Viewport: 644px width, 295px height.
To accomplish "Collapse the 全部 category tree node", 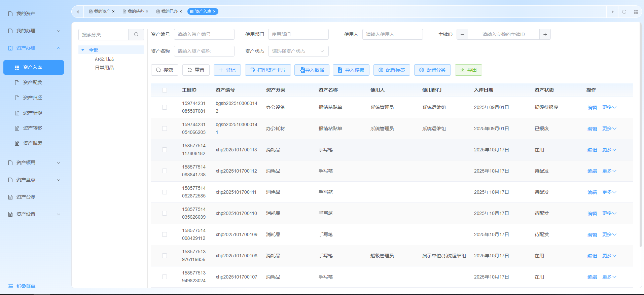I will click(x=83, y=50).
